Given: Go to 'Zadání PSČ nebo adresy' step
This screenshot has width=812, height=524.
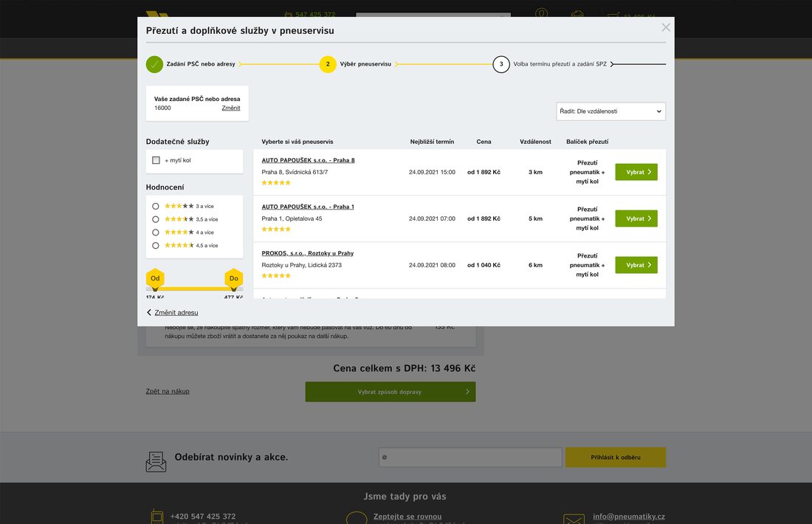Looking at the screenshot, I should pyautogui.click(x=201, y=64).
